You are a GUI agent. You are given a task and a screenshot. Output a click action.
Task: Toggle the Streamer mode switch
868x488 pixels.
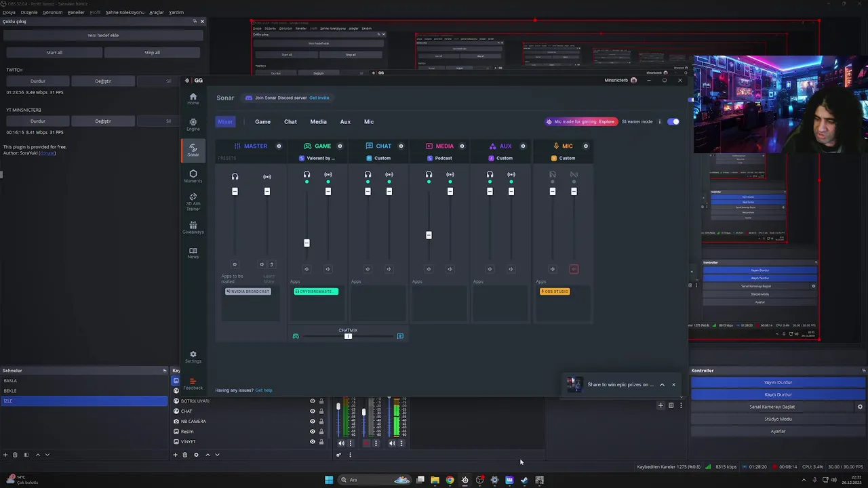(673, 121)
